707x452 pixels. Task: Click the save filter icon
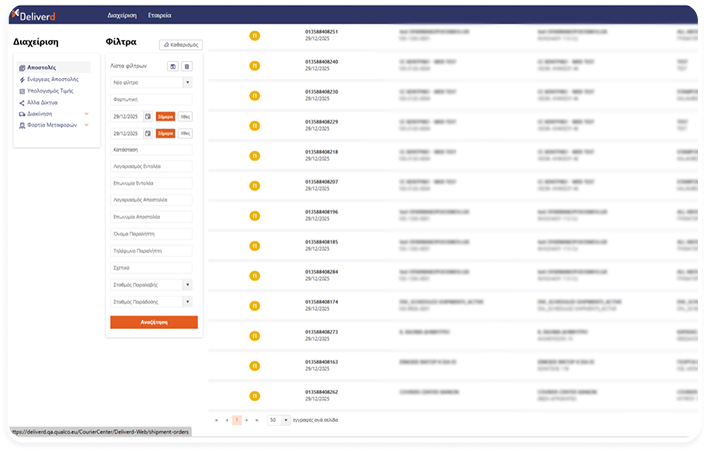click(173, 66)
